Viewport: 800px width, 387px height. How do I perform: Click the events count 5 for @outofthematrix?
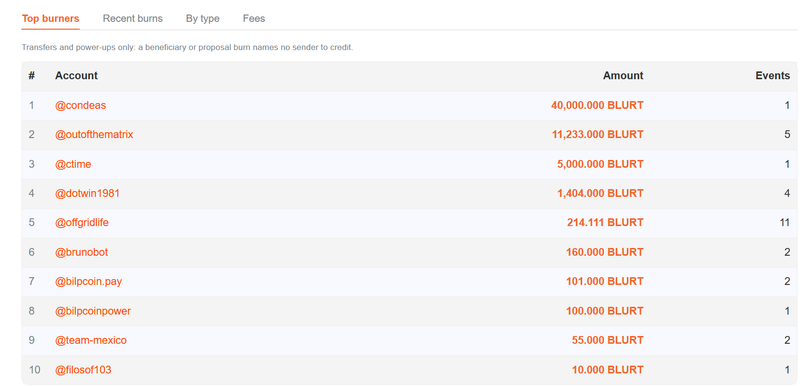pyautogui.click(x=787, y=135)
